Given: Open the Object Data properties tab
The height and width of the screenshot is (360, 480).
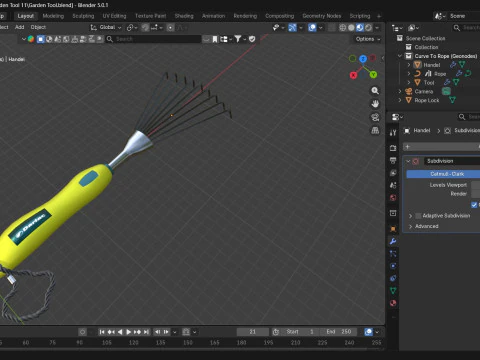Looking at the screenshot, I should pyautogui.click(x=393, y=291).
